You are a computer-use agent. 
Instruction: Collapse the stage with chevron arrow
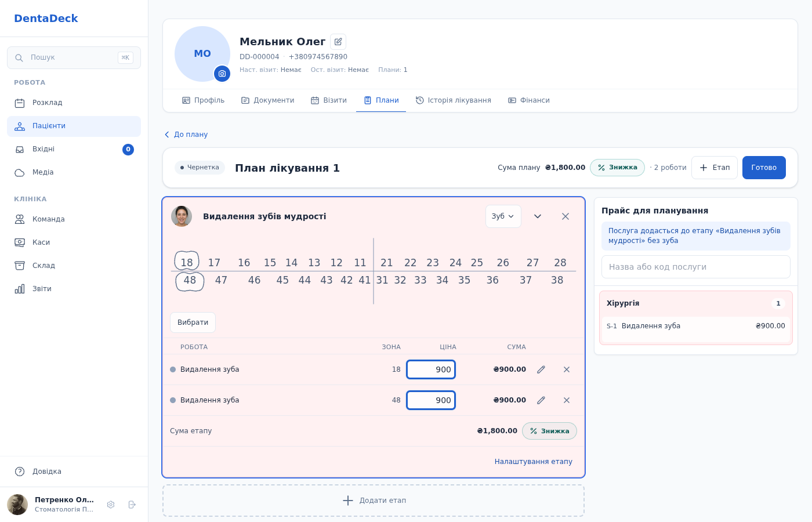click(538, 216)
